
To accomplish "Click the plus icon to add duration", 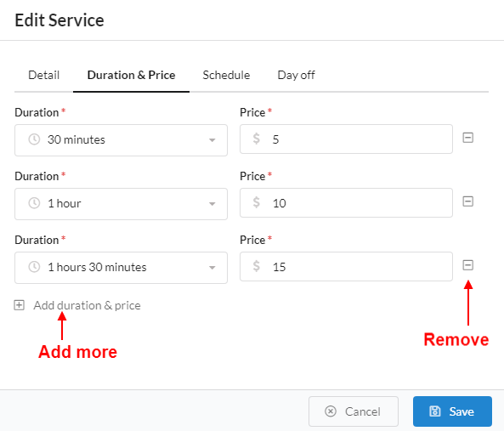I will click(x=19, y=305).
